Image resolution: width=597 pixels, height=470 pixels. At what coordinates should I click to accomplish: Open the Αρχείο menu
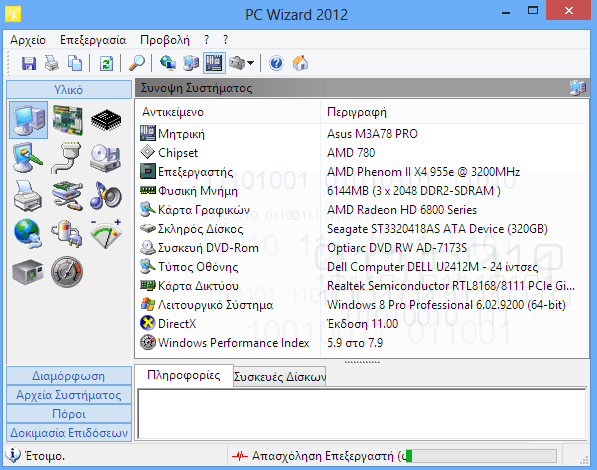tap(28, 40)
